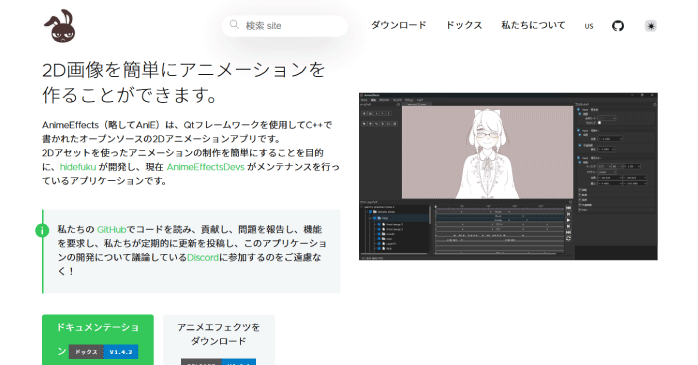
Task: Click the AnimeEffects rabbit logo
Action: coord(60,26)
